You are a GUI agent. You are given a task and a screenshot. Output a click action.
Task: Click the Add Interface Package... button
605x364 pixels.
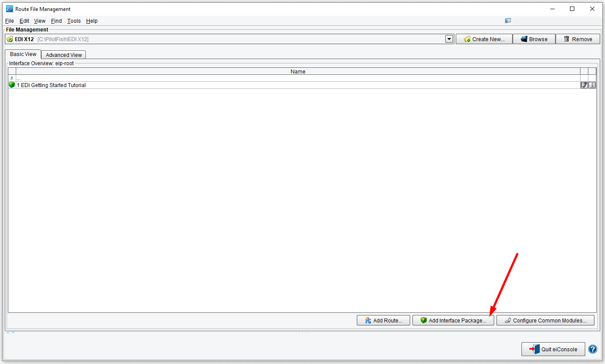453,320
